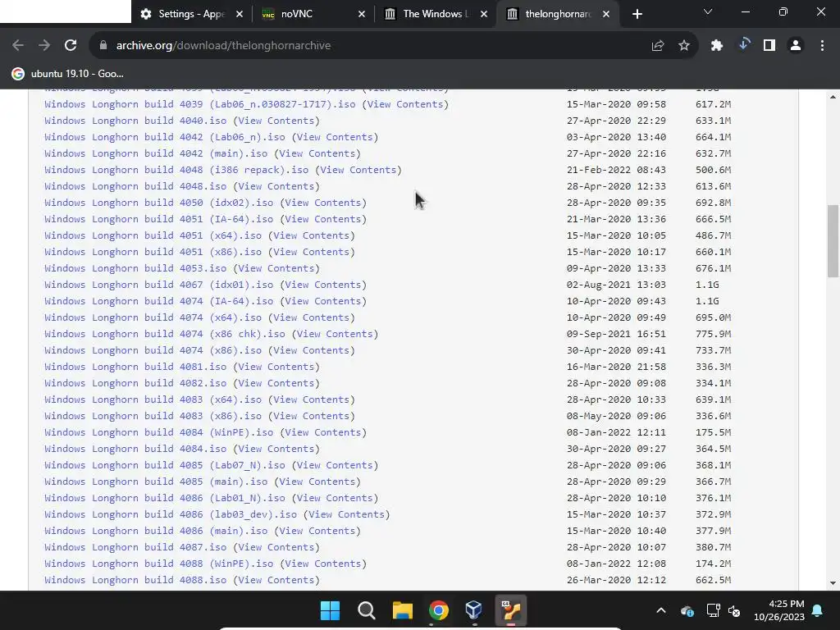Open tab search chevron
The width and height of the screenshot is (840, 630).
click(708, 11)
